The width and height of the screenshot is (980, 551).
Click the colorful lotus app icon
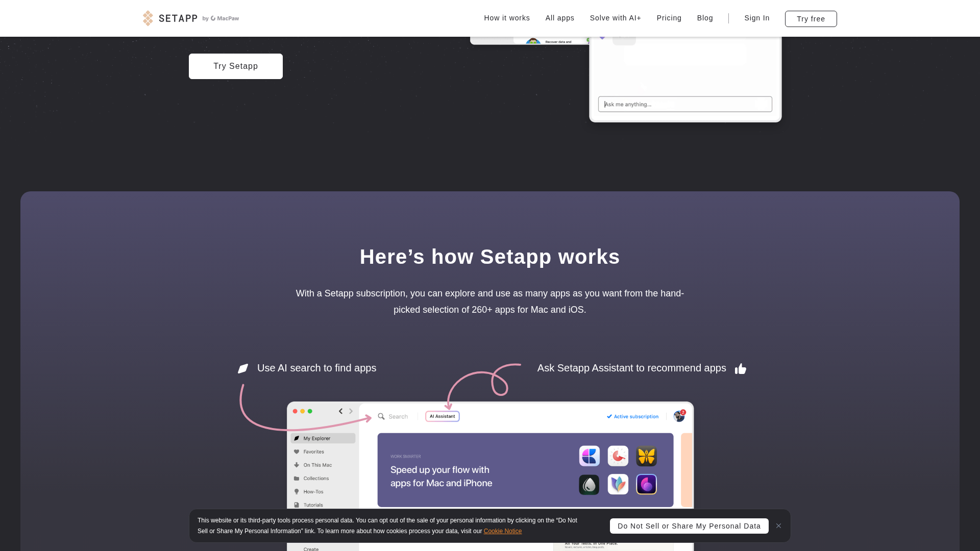[618, 485]
